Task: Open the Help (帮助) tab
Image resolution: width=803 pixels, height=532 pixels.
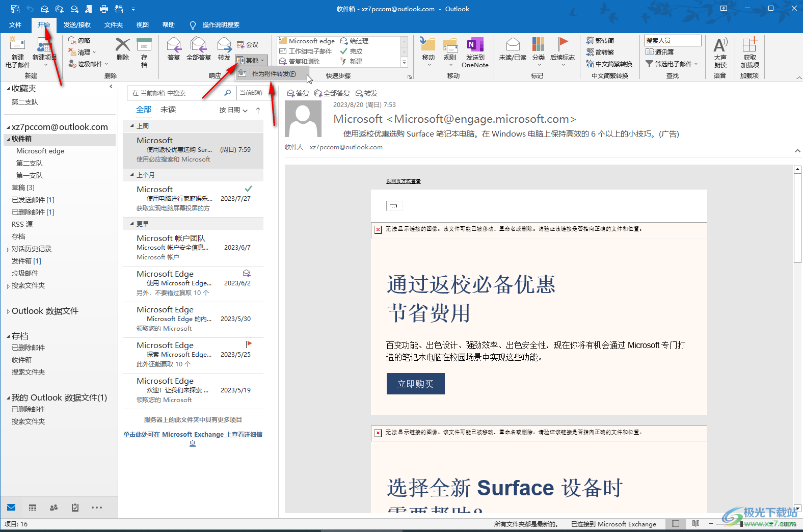Action: (169, 24)
